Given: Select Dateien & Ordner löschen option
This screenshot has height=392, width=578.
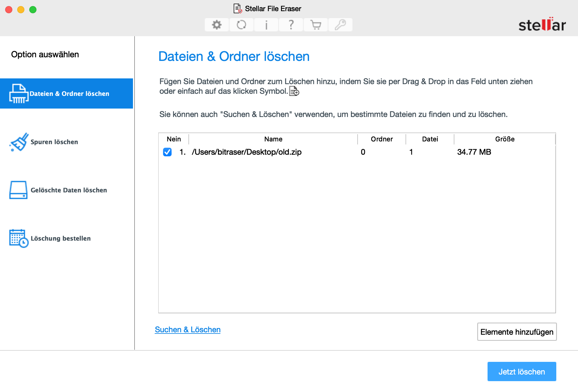Looking at the screenshot, I should [66, 93].
